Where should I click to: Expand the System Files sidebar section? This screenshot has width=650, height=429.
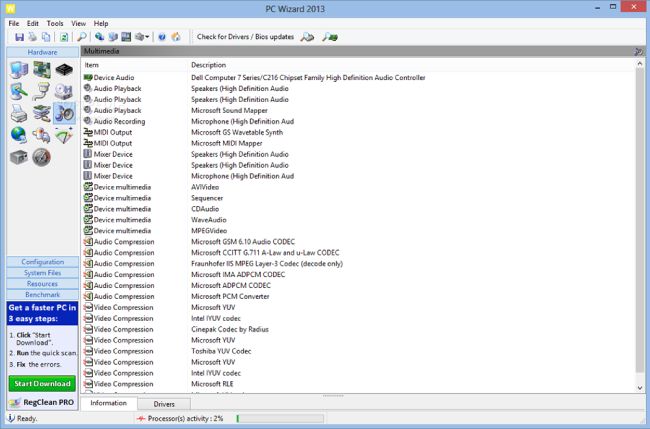(x=42, y=273)
